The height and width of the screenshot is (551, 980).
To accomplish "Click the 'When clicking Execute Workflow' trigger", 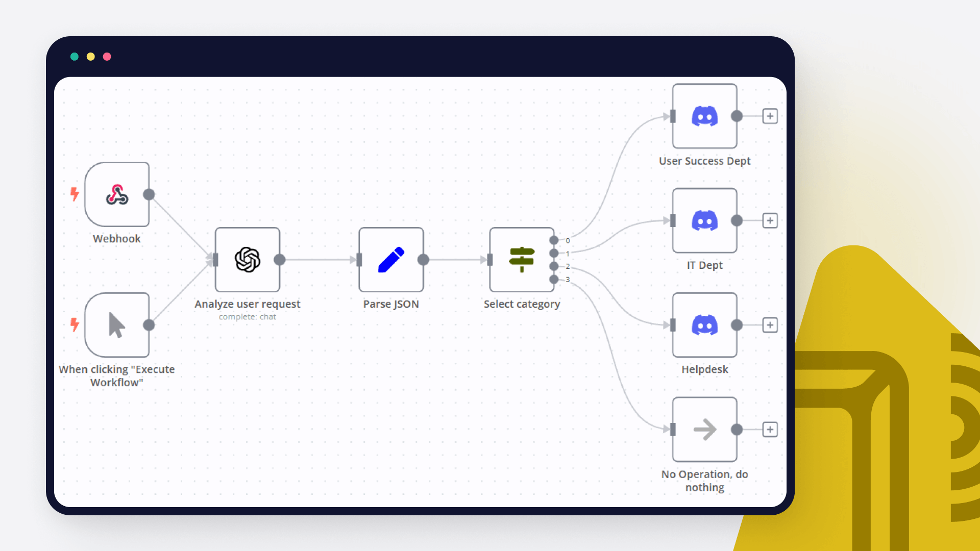I will pyautogui.click(x=116, y=325).
